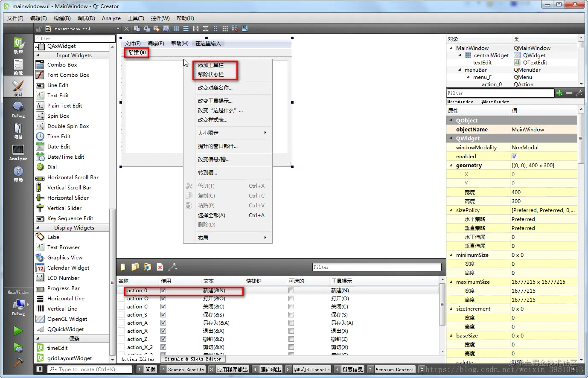Click the widget box Filter field
588x378 pixels.
75,38
